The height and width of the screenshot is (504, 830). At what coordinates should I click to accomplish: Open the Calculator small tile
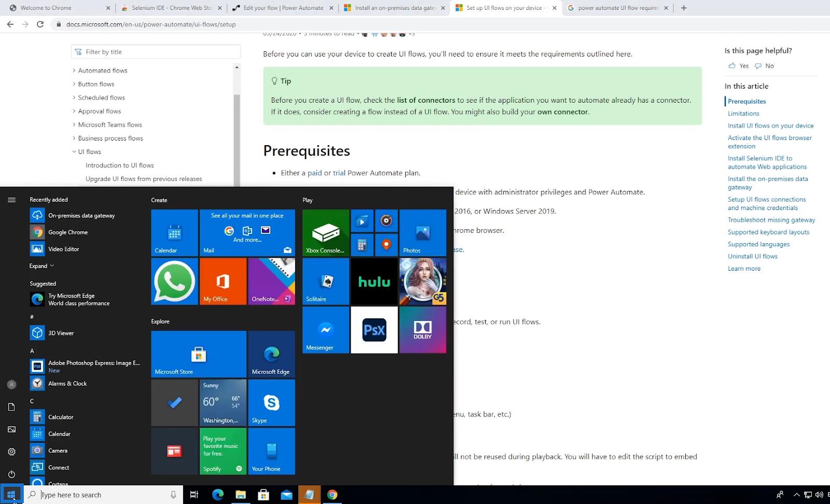(362, 245)
